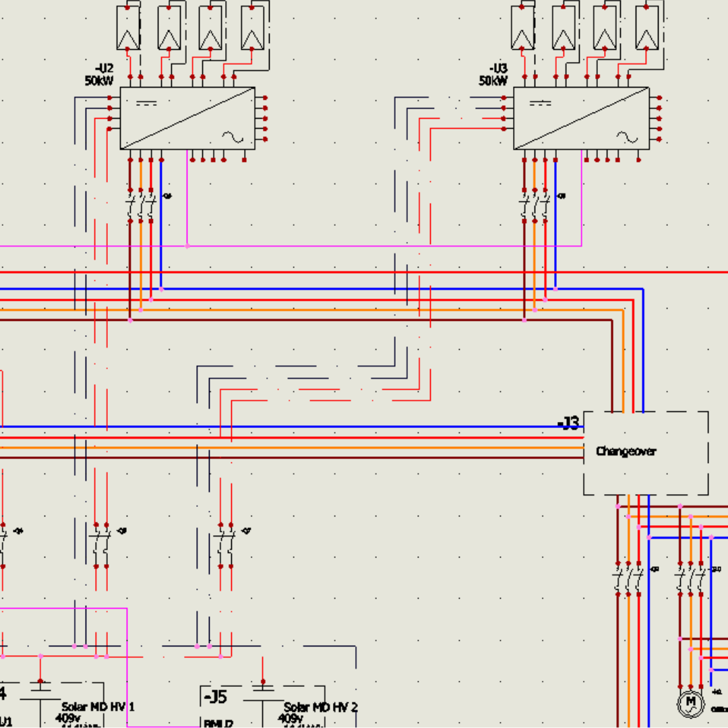Select the two-pole breaker above -J5 battery
The width and height of the screenshot is (728, 728).
[226, 545]
